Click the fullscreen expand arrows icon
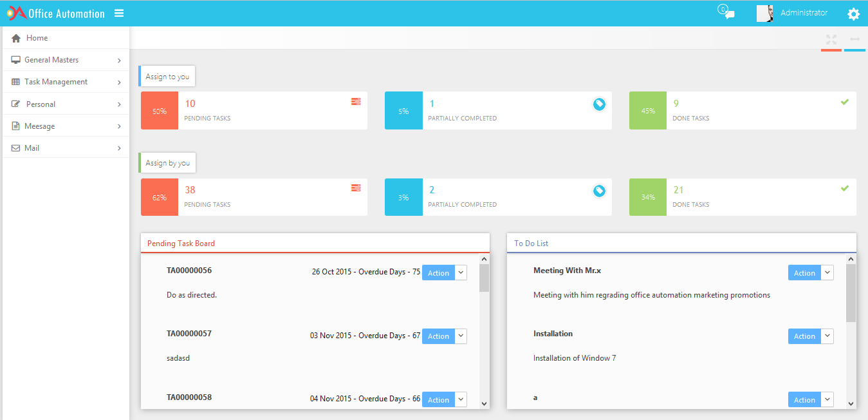 pyautogui.click(x=831, y=39)
